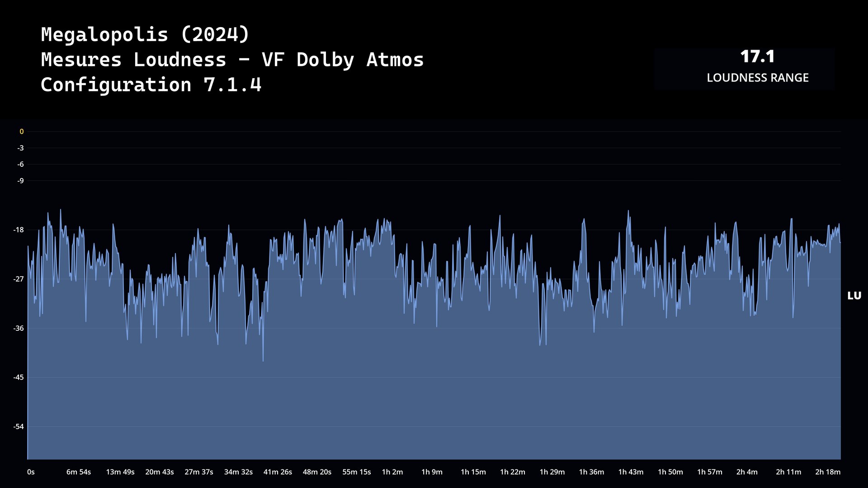The image size is (868, 488).
Task: Click the 41m 26s time label
Action: [x=278, y=472]
